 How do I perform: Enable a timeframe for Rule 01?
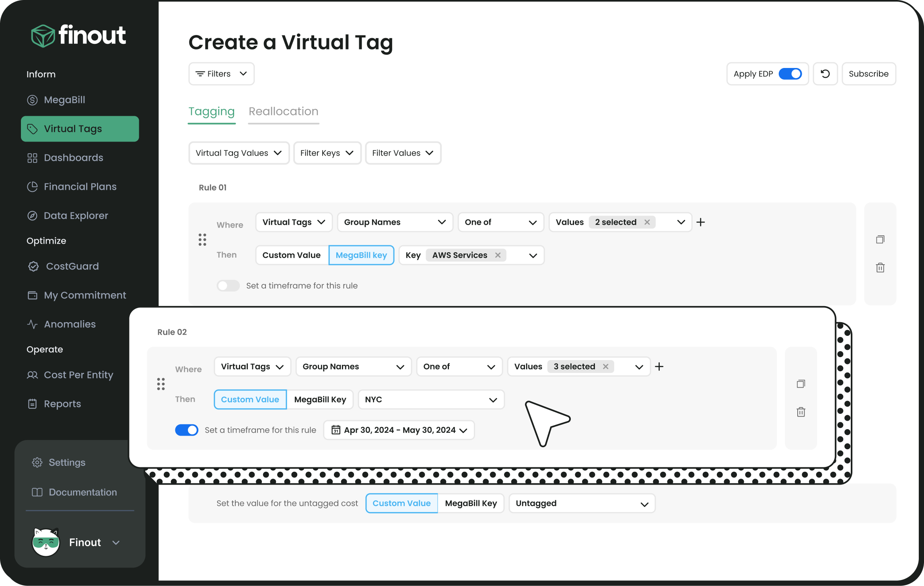tap(228, 286)
